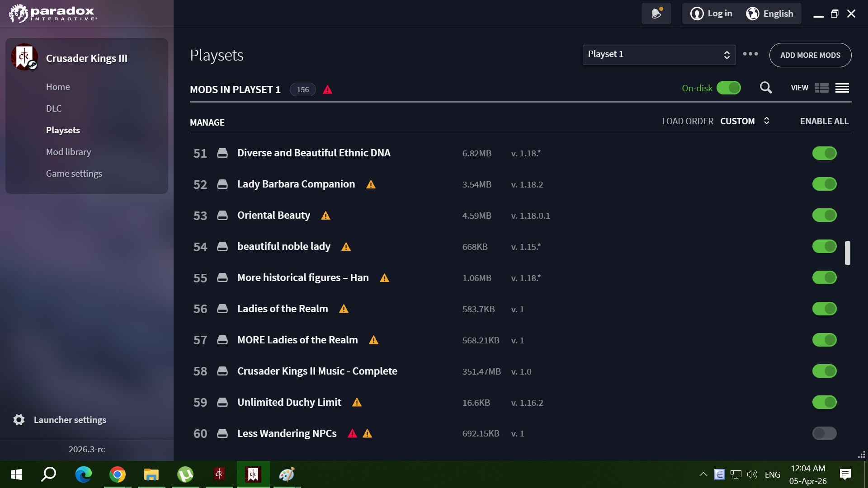Show hidden system tray icons
Viewport: 868px width, 488px height.
click(x=703, y=474)
